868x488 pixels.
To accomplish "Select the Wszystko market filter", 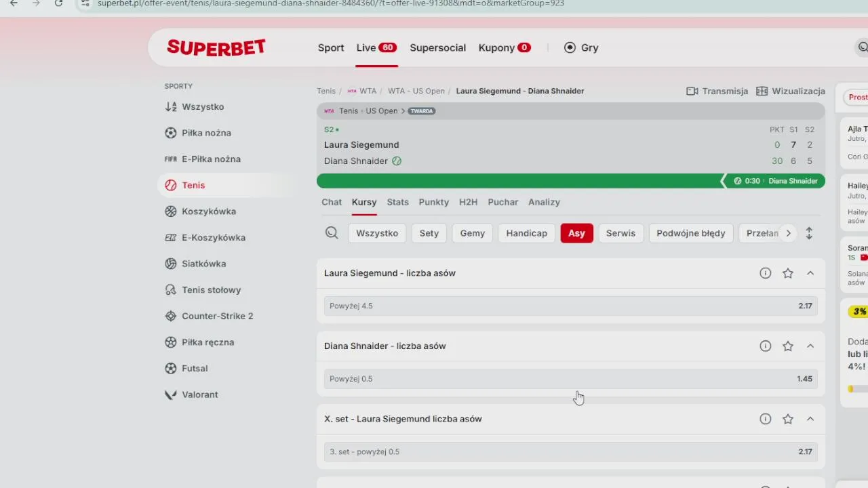I will tap(377, 233).
